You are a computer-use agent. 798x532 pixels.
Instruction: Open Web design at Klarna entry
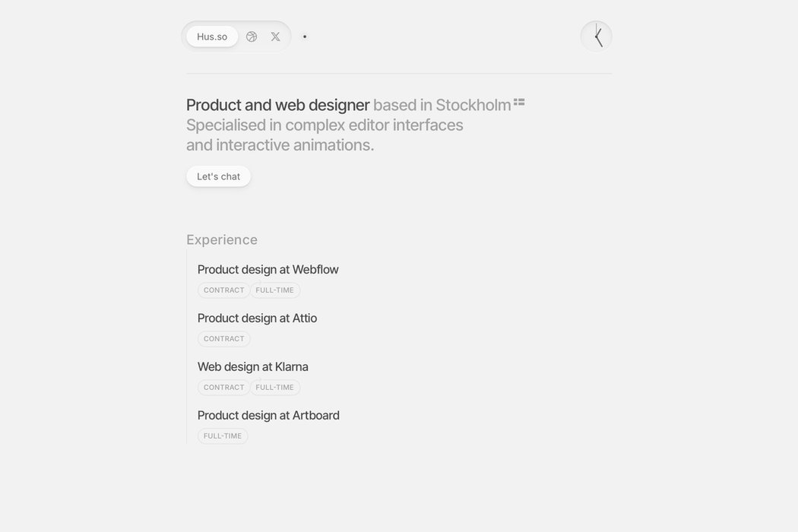252,366
